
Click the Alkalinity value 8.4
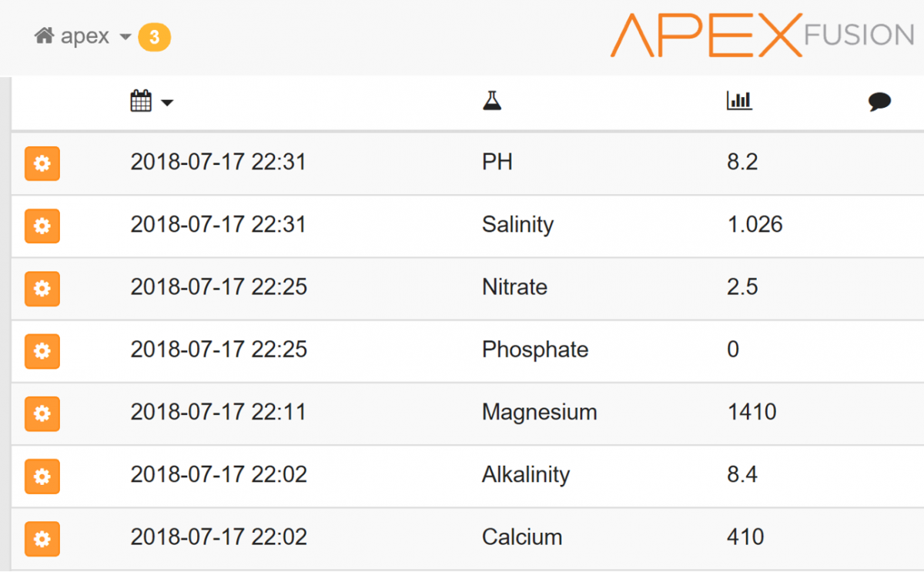click(742, 474)
